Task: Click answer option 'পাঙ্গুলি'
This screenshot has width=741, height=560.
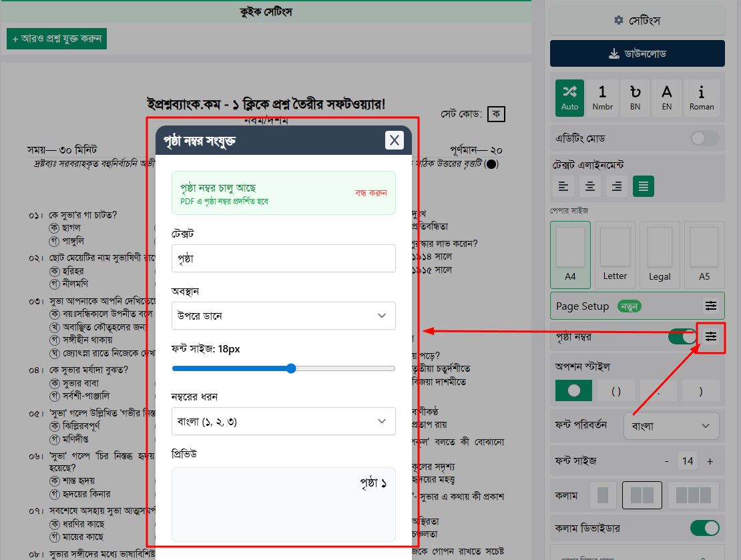Action: tap(73, 241)
